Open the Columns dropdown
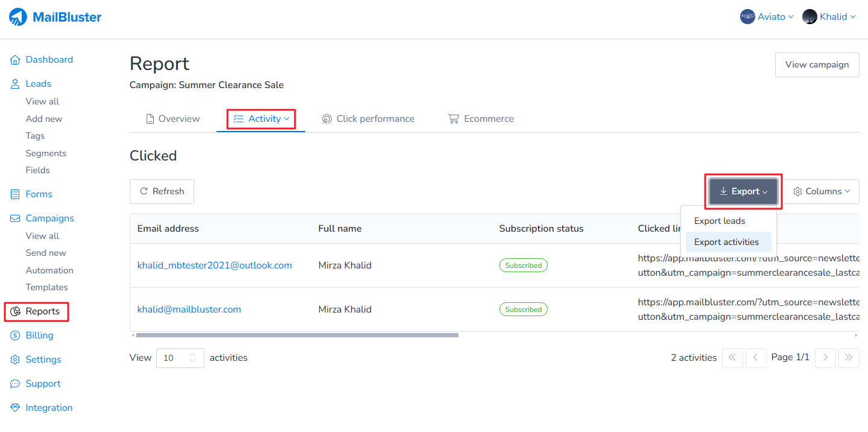 tap(821, 191)
